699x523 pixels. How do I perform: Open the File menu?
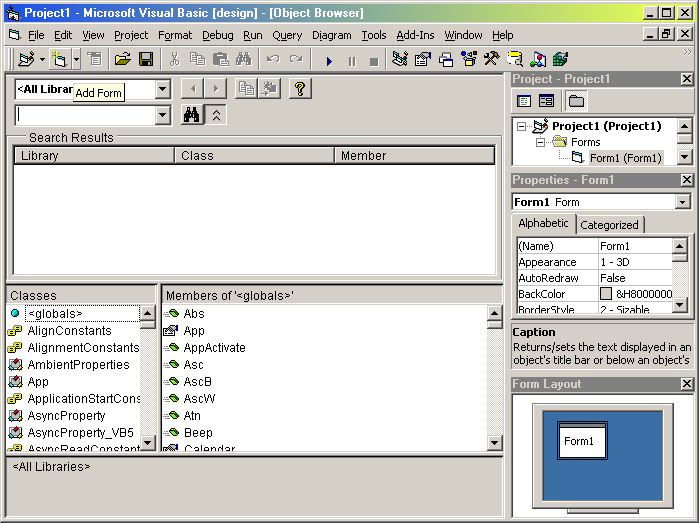[x=36, y=35]
